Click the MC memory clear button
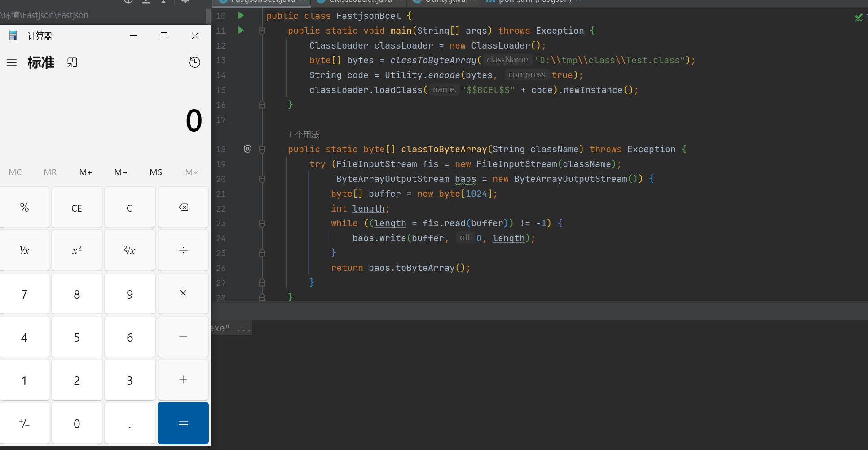Screen dimensions: 868x450 [x=15, y=172]
